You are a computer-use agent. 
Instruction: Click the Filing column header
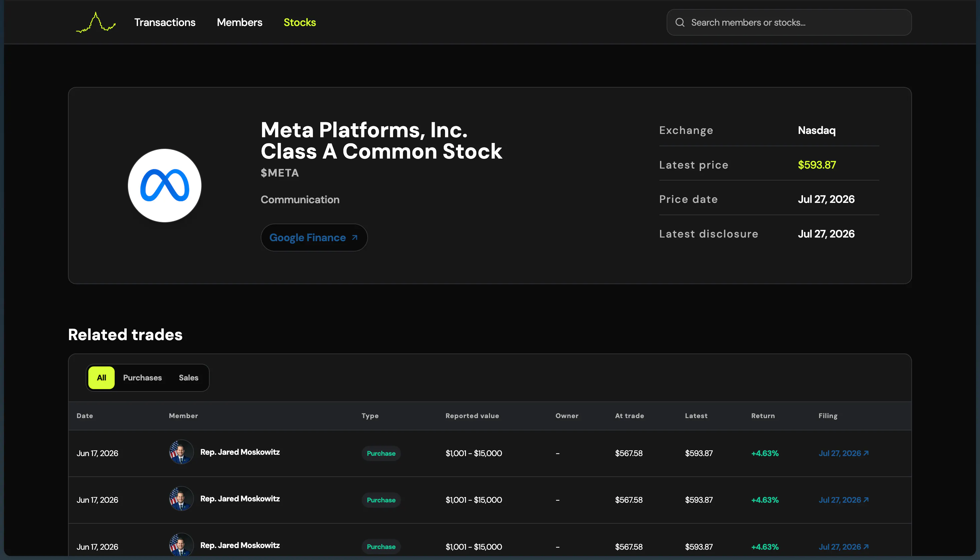[828, 416]
